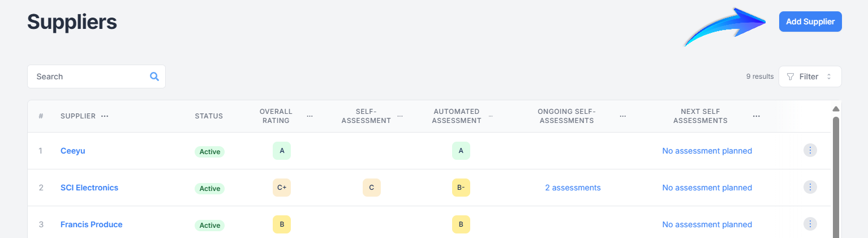Viewport: 868px width, 238px height.
Task: Click the C+ overall rating badge
Action: coord(281,188)
